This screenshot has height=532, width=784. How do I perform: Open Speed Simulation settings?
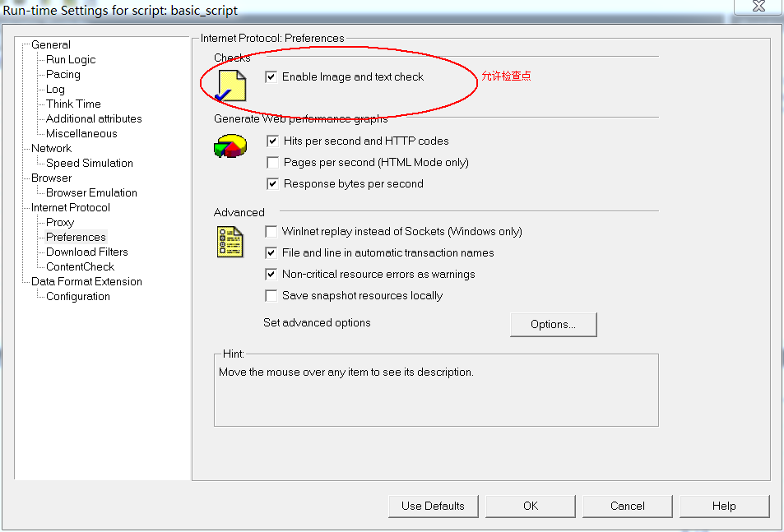click(x=90, y=164)
